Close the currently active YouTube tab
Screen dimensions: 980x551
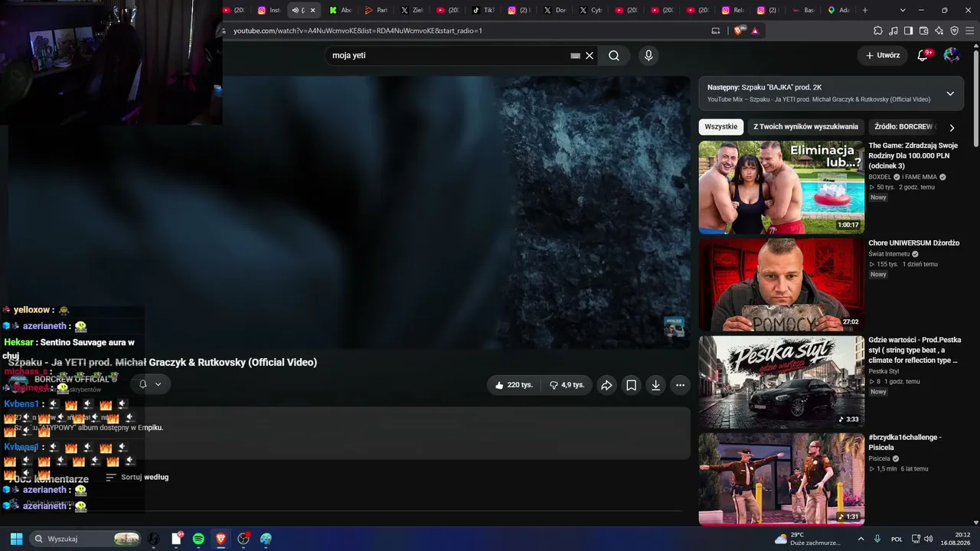point(312,10)
